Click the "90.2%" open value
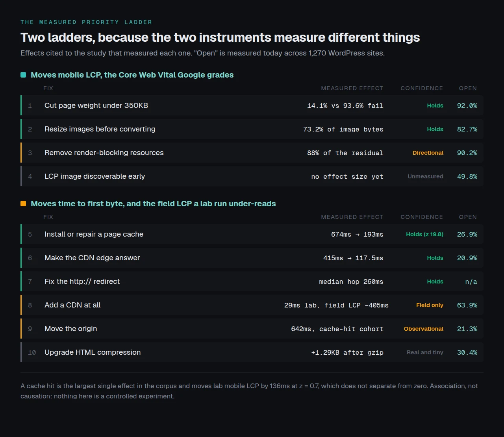Screen dimensions: 504x437 coord(467,153)
